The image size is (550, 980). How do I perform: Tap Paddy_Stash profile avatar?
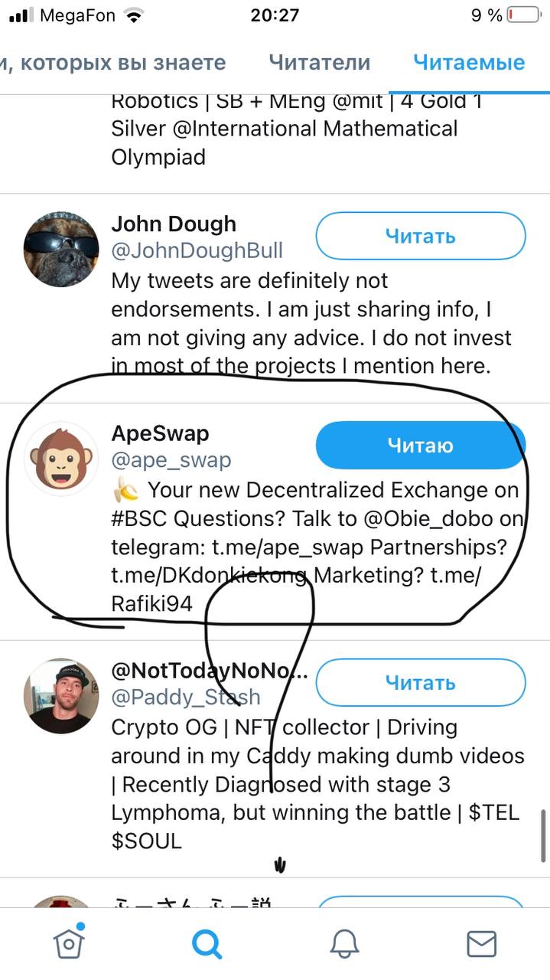click(x=62, y=695)
